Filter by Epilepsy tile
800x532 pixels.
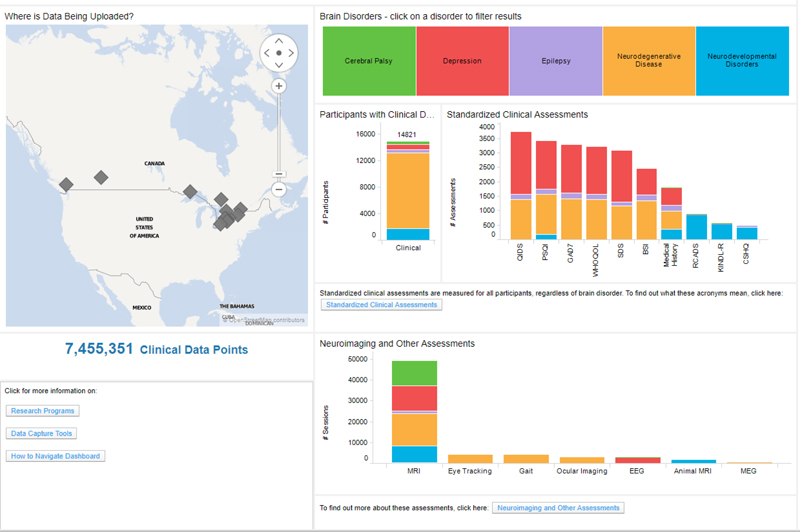pos(556,61)
